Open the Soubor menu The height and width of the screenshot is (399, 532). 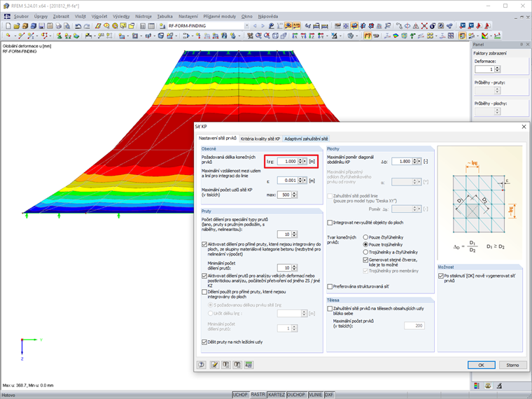point(21,16)
